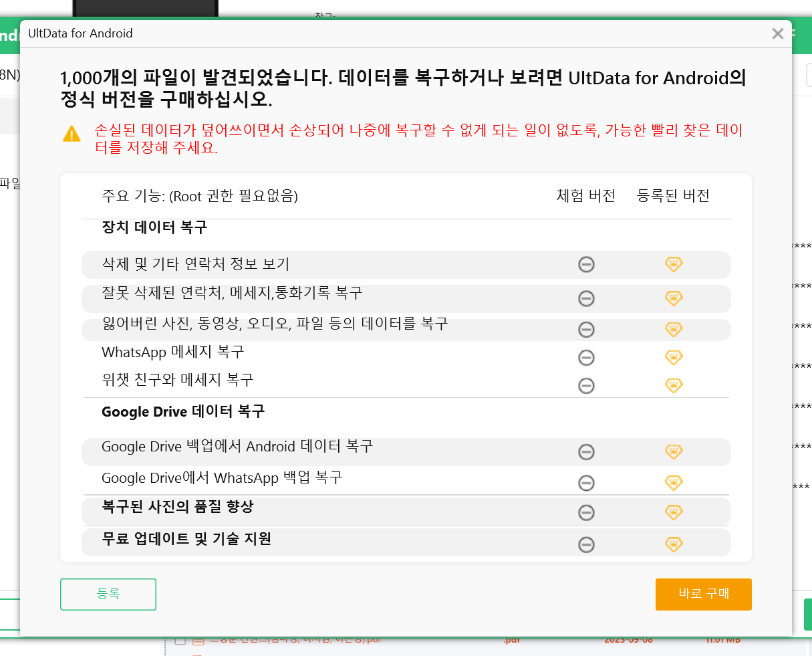Tick the file checkbox in the background window
812x656 pixels.
click(x=180, y=641)
